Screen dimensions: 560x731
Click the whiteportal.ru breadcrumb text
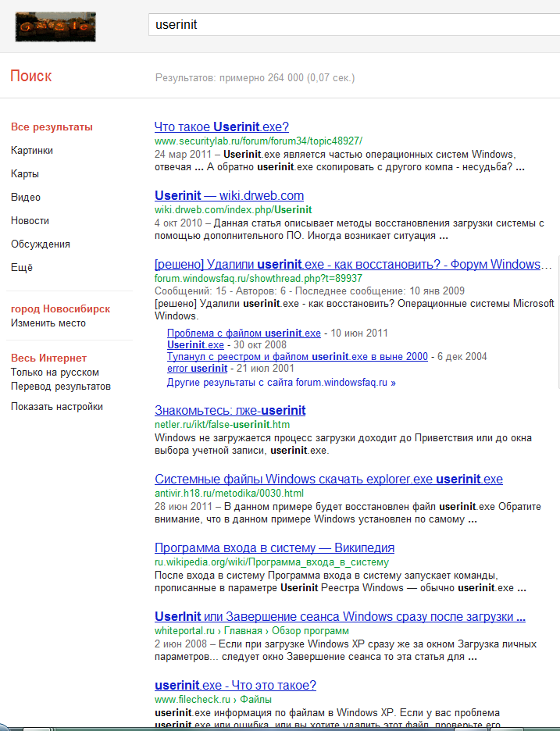point(251,631)
